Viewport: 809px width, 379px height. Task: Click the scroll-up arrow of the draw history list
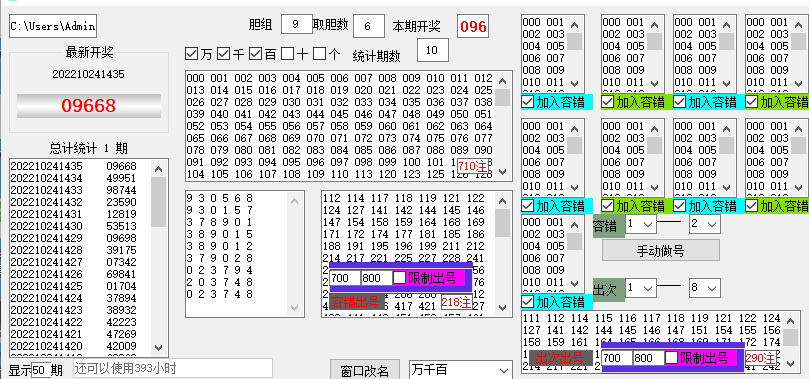click(158, 169)
